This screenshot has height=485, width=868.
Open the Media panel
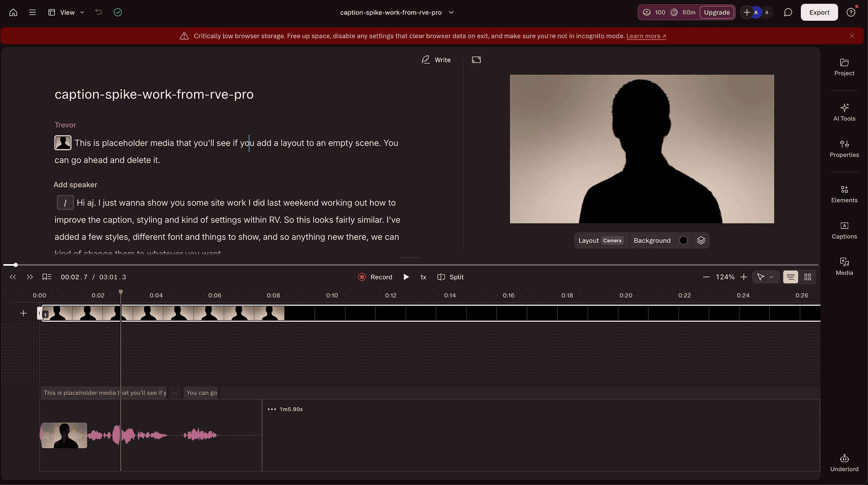[844, 266]
